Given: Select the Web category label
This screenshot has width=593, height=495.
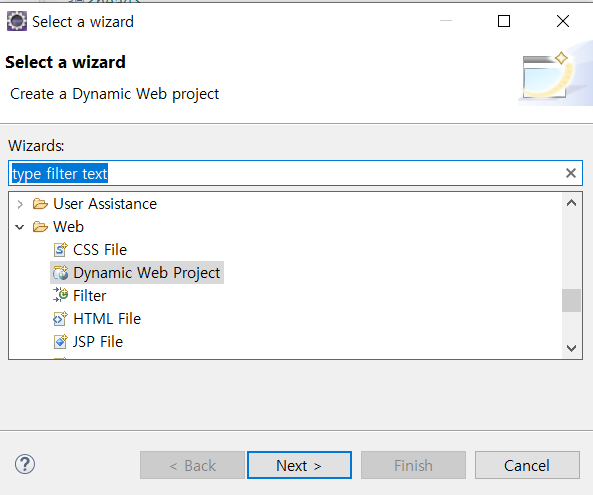Looking at the screenshot, I should click(68, 227).
